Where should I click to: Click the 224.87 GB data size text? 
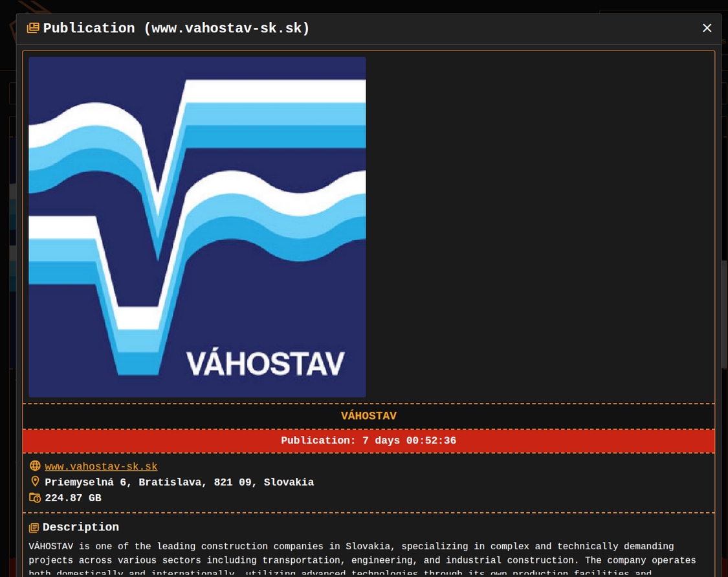tap(73, 498)
